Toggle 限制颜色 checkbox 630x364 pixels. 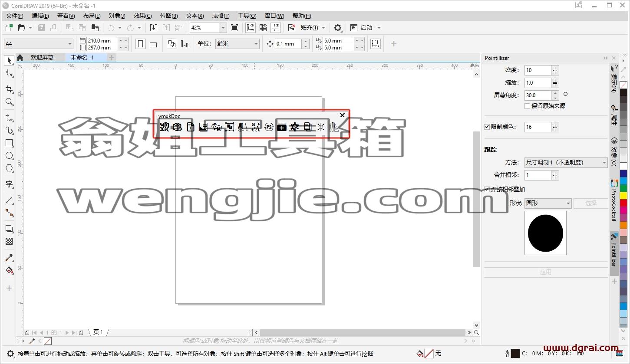[487, 127]
